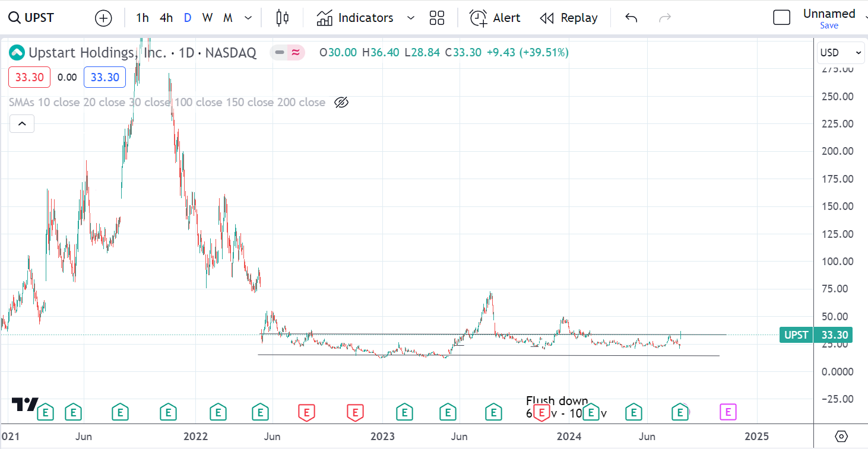Start bar Replay mode

569,18
